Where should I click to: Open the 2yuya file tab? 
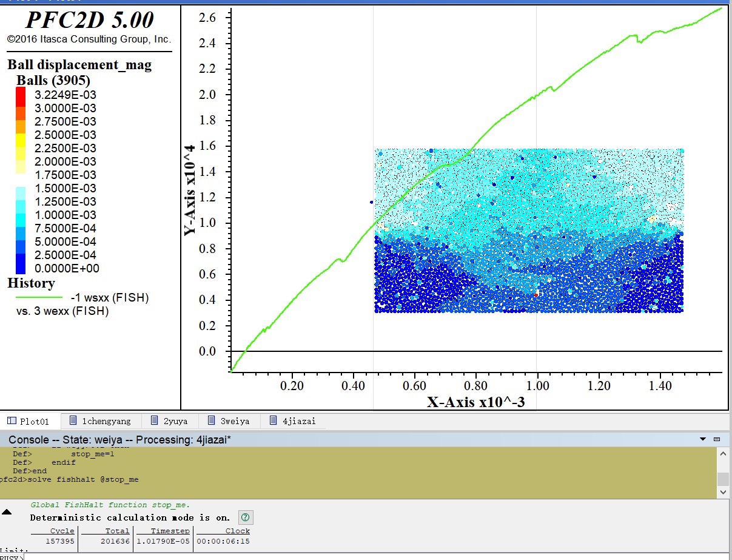[170, 420]
